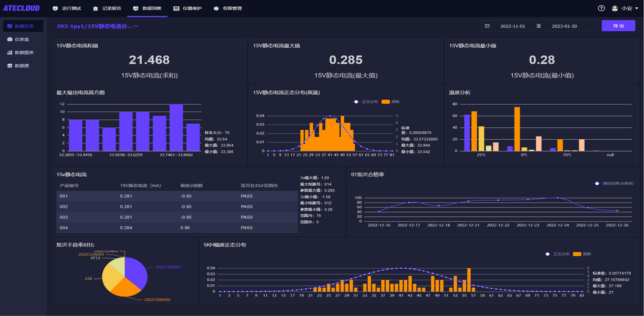Click the help question mark icon
Viewport: 644px width, 316px height.
601,8
